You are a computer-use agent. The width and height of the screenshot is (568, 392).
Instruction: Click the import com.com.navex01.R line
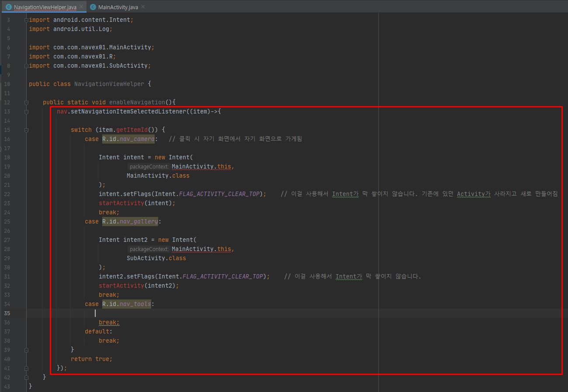pos(73,57)
